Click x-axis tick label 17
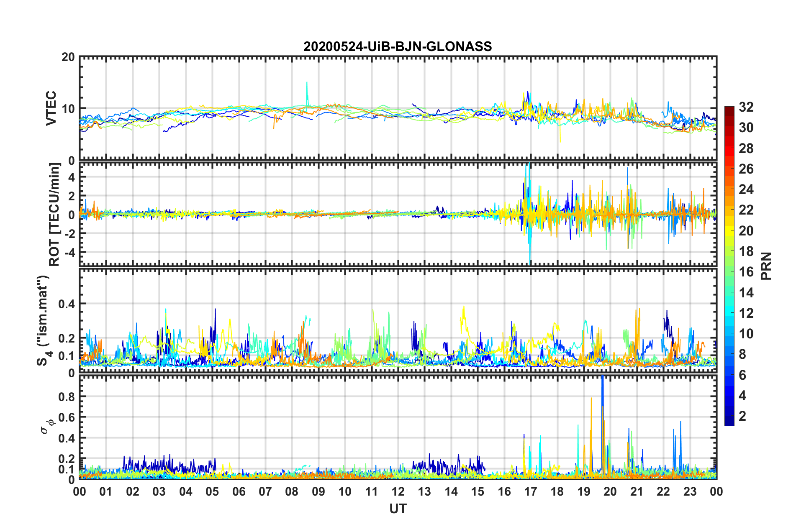 click(531, 492)
